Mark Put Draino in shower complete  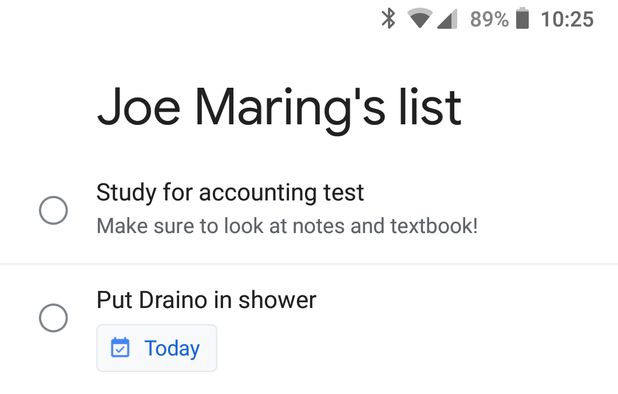53,318
